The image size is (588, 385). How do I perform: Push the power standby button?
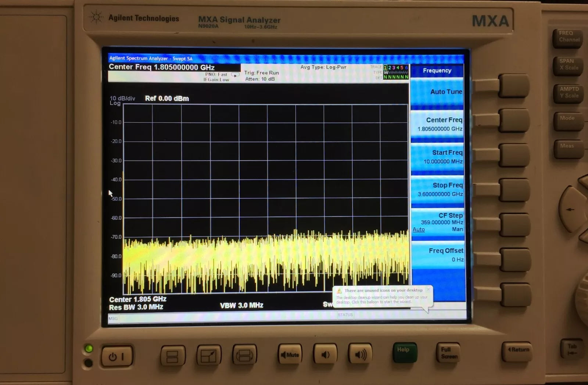(116, 356)
